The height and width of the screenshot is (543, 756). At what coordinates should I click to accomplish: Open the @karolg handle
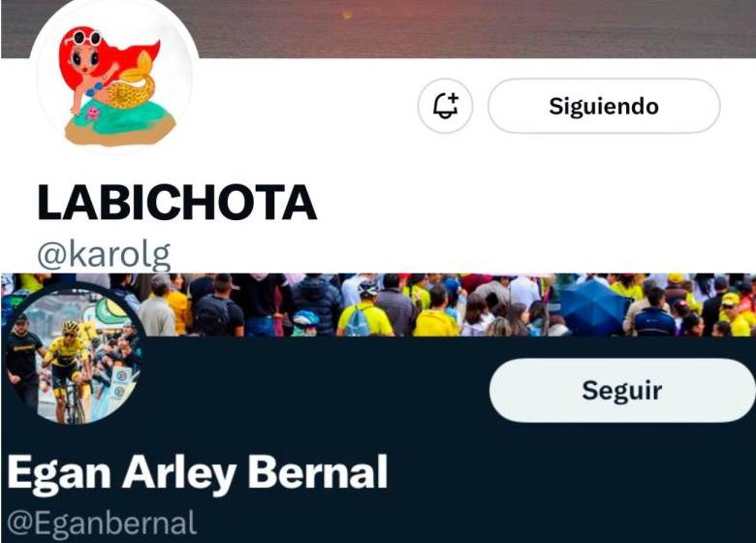(x=104, y=255)
